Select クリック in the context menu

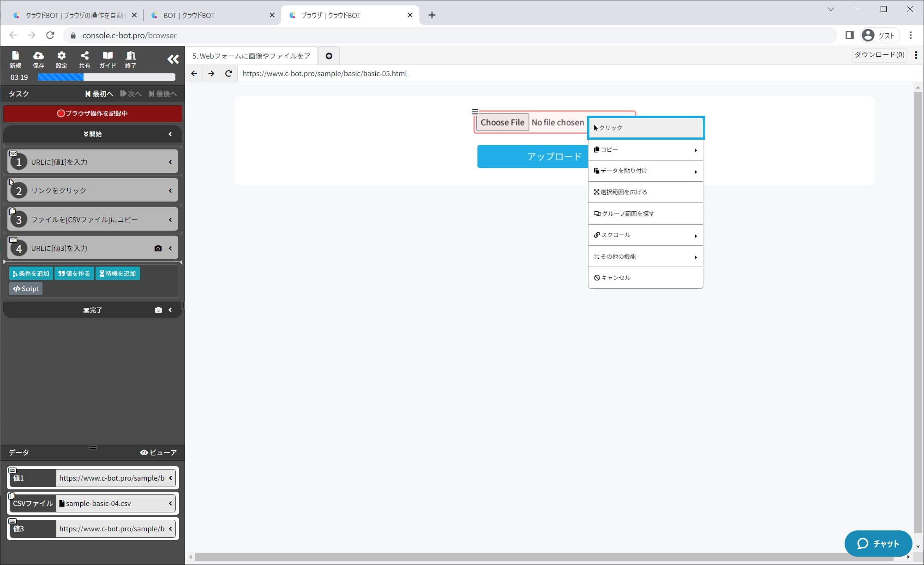[645, 128]
